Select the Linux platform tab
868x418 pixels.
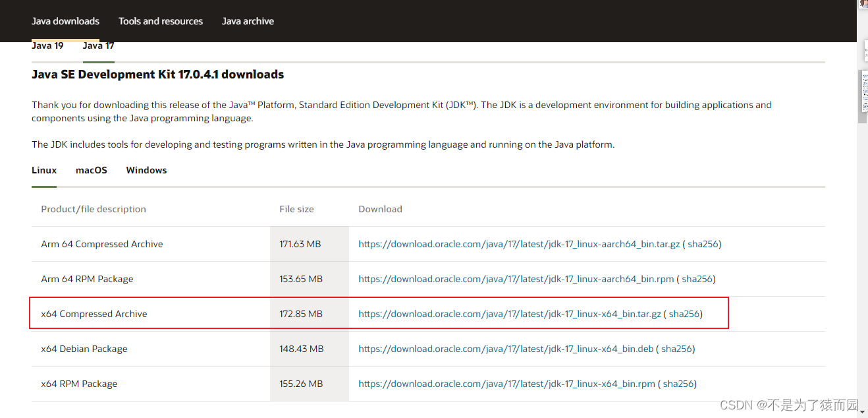(x=44, y=170)
